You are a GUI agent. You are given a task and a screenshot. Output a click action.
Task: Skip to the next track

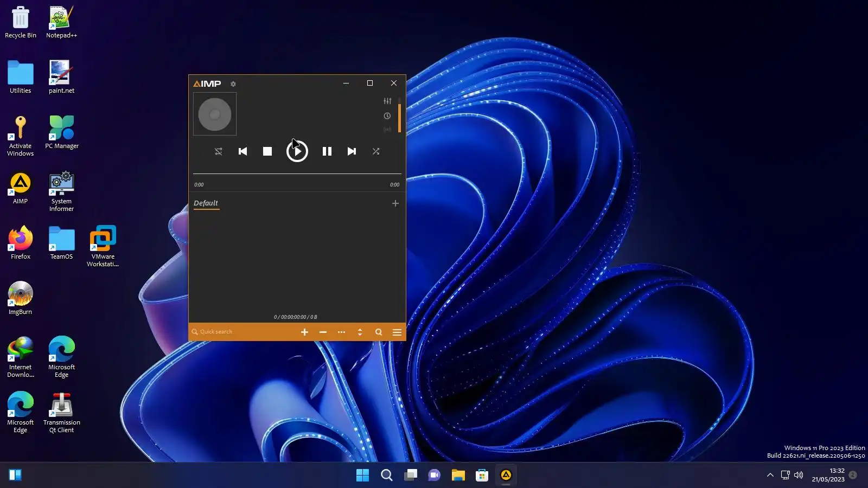(352, 151)
